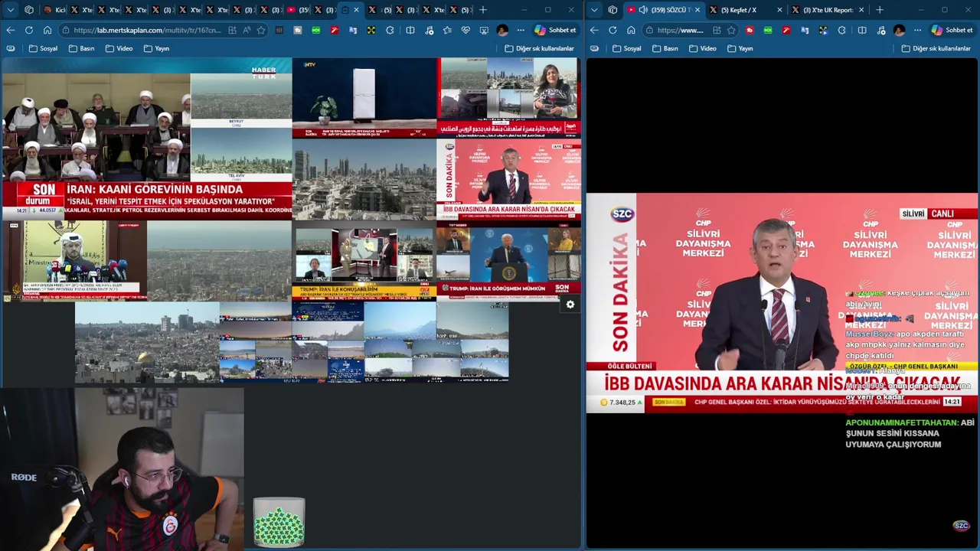The width and height of the screenshot is (980, 551).
Task: Open Diğer sık kullanılanlar in left window
Action: coord(539,48)
